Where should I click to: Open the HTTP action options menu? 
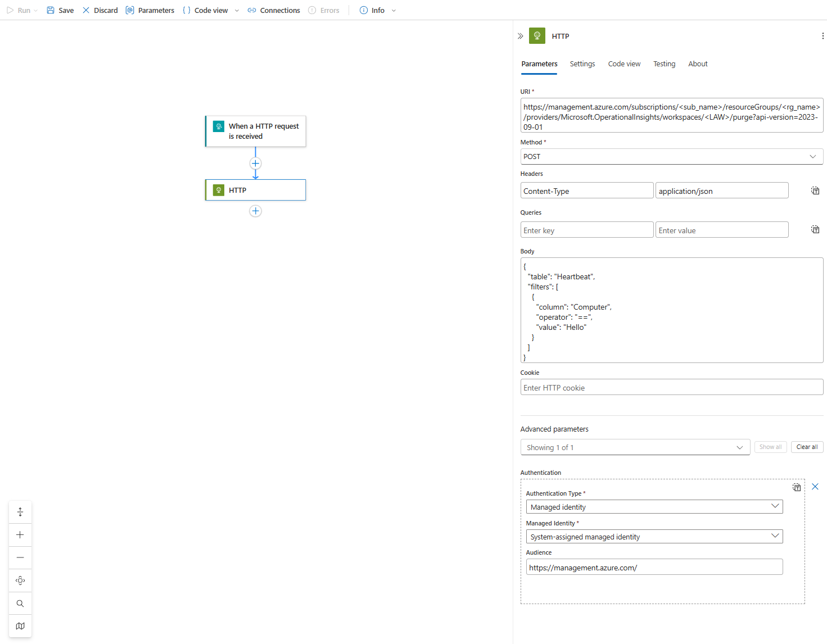pyautogui.click(x=823, y=35)
